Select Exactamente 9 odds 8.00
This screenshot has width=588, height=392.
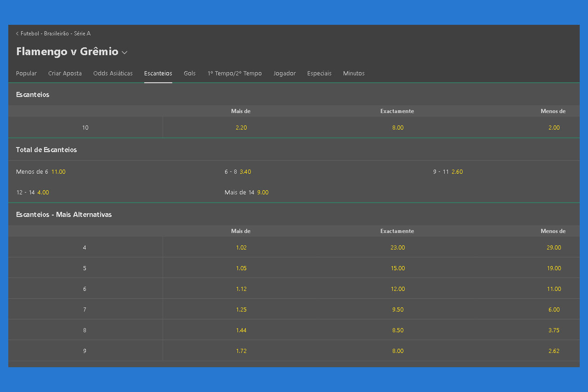tap(398, 351)
